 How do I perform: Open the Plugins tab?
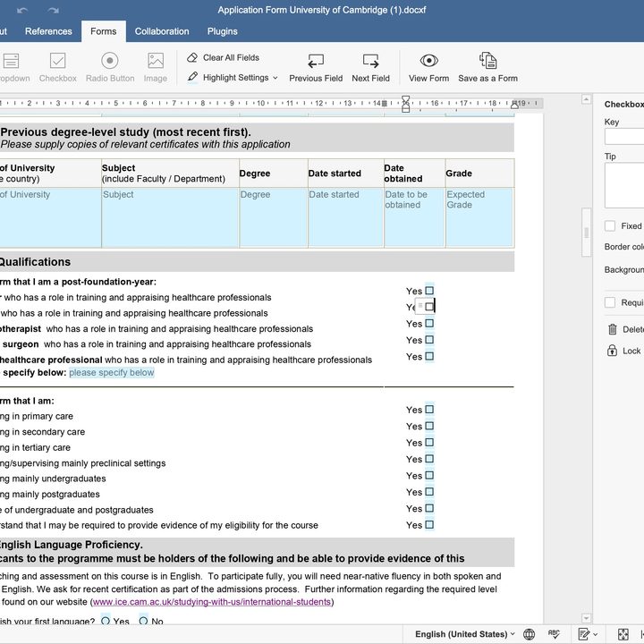coord(222,31)
